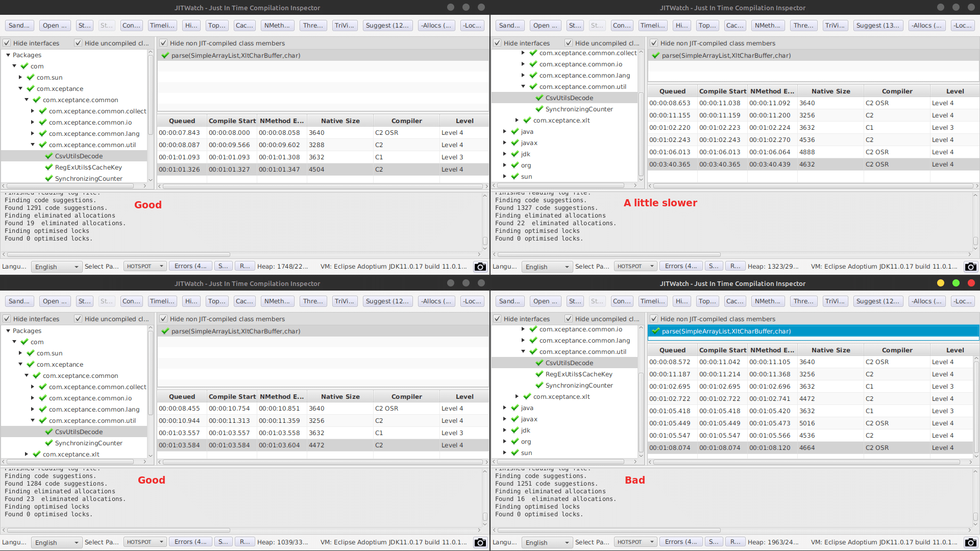Toggle the Hide interfaces checkbox in the top-right window

[x=497, y=43]
